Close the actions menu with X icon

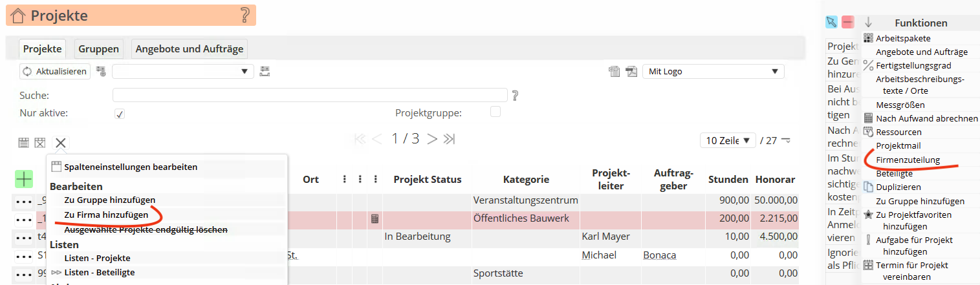tap(60, 143)
